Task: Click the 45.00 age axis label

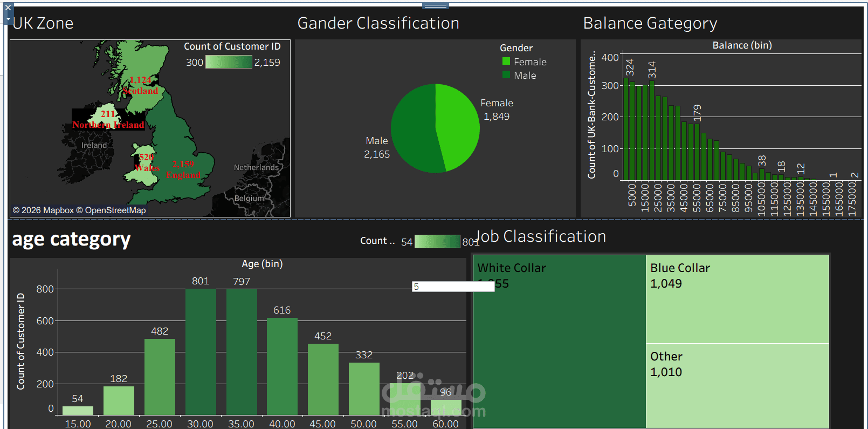Action: tap(323, 424)
